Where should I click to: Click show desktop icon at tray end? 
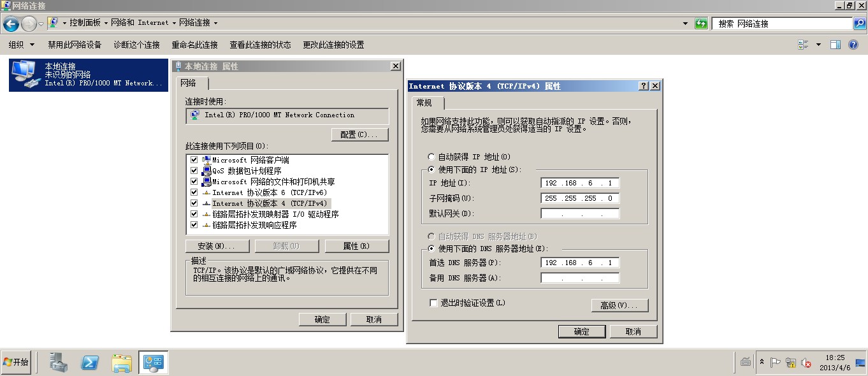click(861, 363)
